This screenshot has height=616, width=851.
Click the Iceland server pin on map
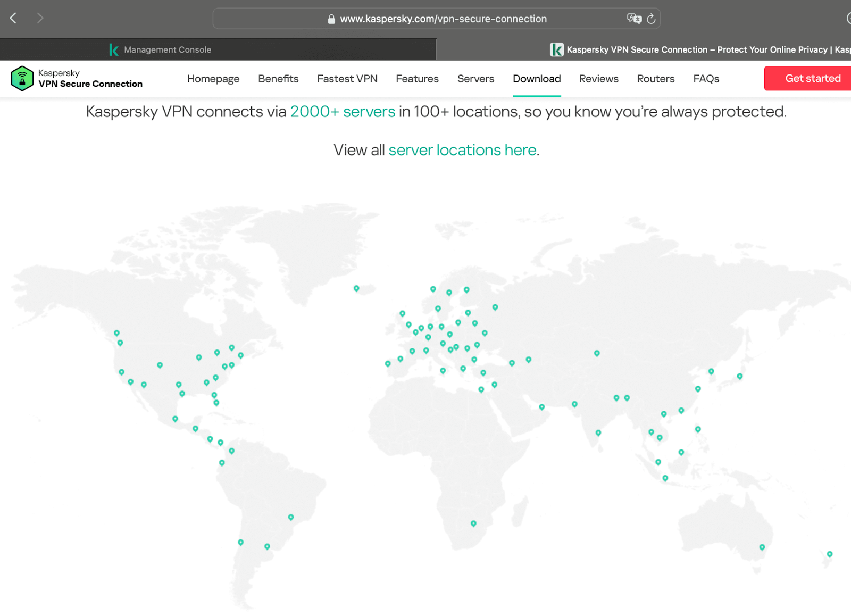(356, 288)
